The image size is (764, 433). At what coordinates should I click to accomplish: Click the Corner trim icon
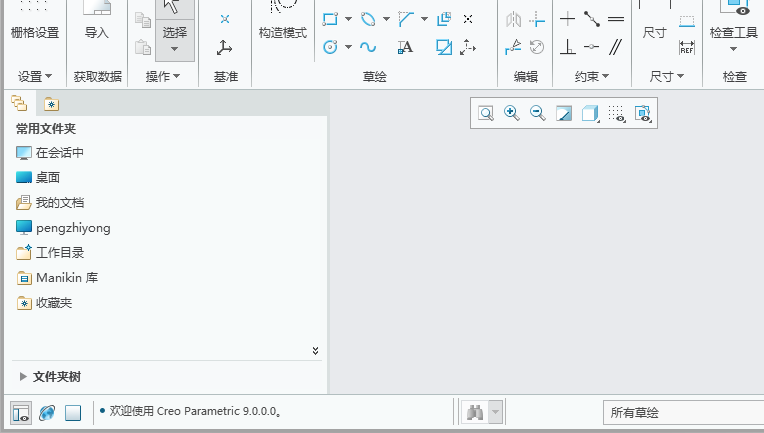click(x=537, y=19)
